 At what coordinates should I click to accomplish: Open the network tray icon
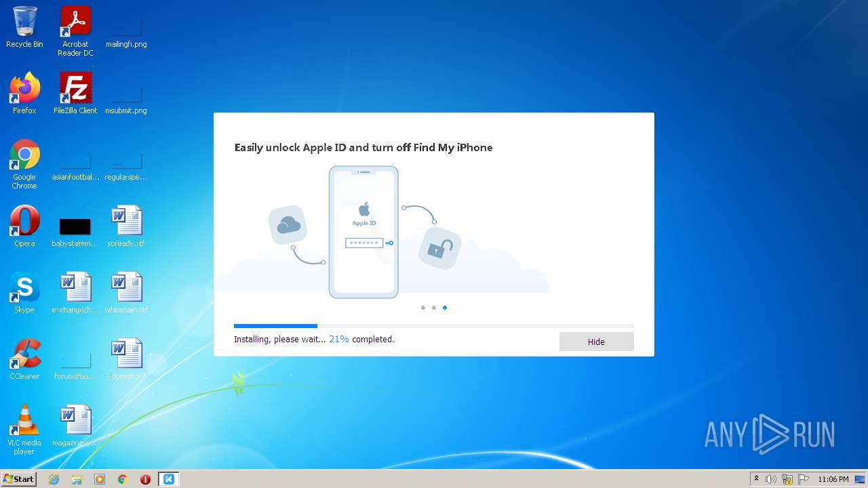click(x=787, y=479)
